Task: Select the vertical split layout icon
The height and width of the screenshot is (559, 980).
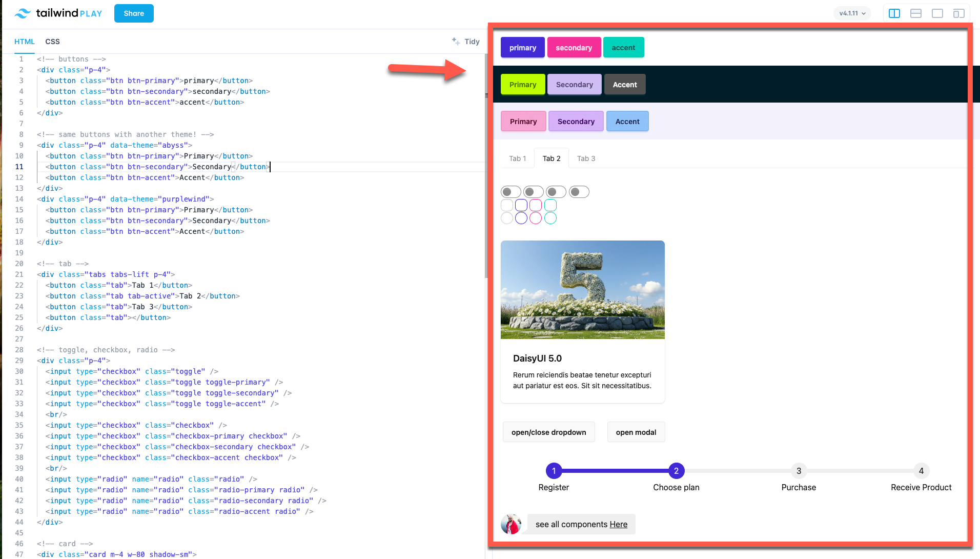Action: tap(894, 13)
